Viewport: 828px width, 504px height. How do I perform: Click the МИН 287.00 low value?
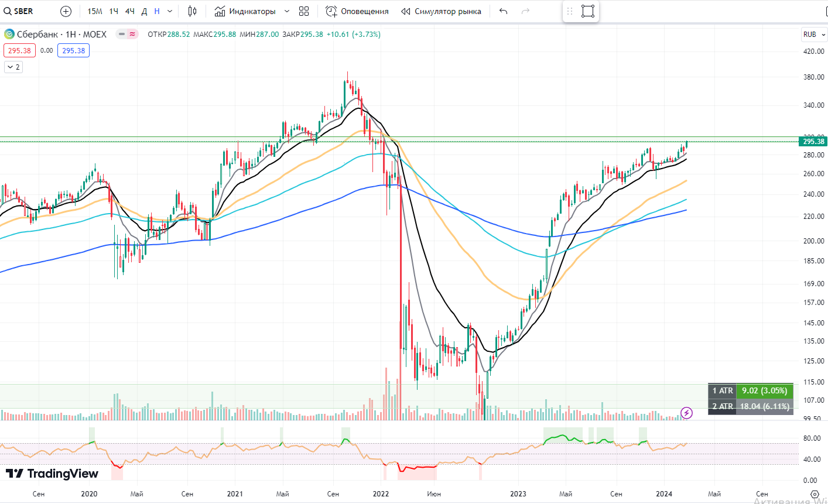(259, 35)
